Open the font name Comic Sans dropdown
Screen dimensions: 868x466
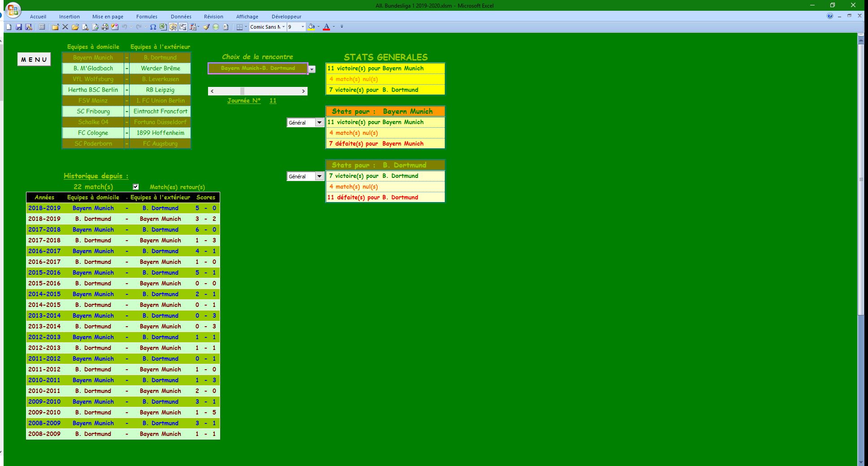[x=283, y=27]
